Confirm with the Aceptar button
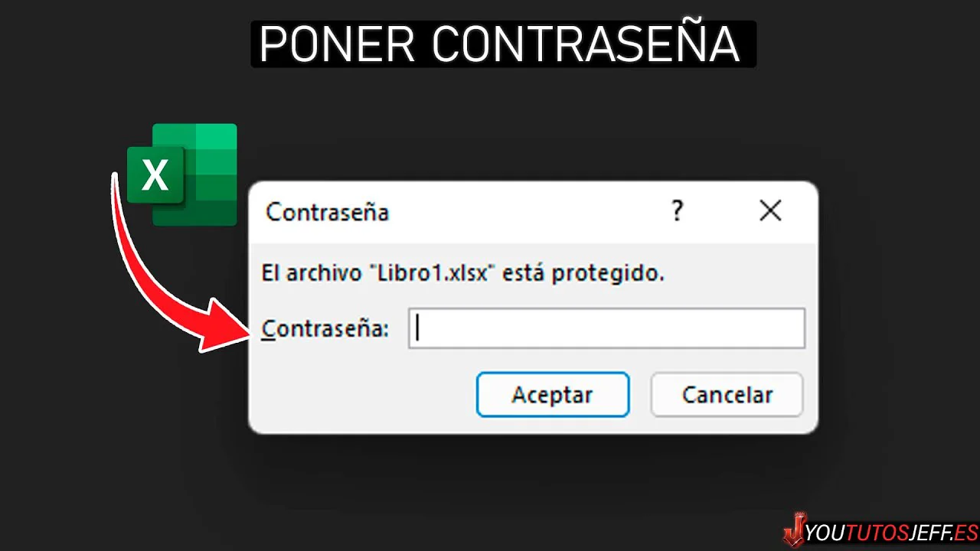The height and width of the screenshot is (551, 980). (553, 395)
